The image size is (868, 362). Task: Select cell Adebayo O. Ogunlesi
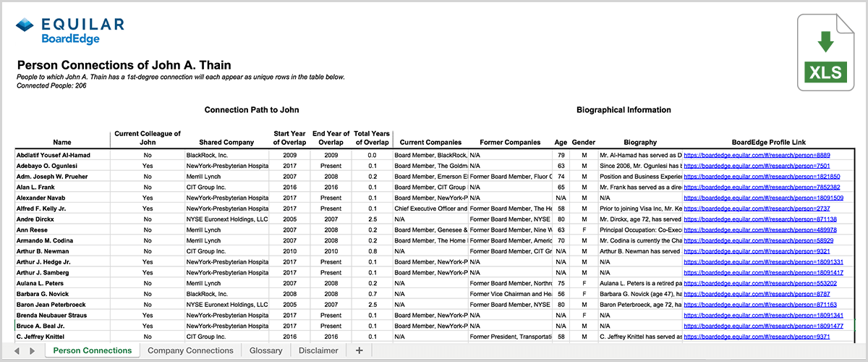62,166
